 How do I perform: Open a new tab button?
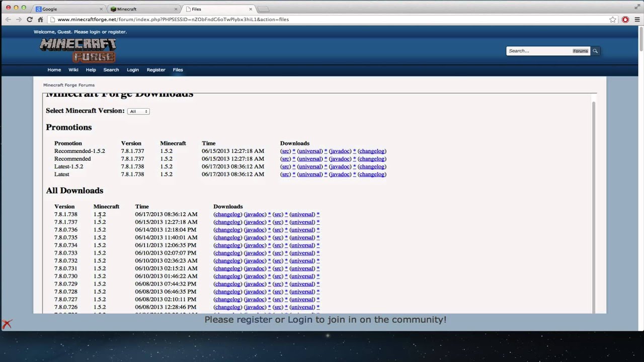[x=264, y=9]
